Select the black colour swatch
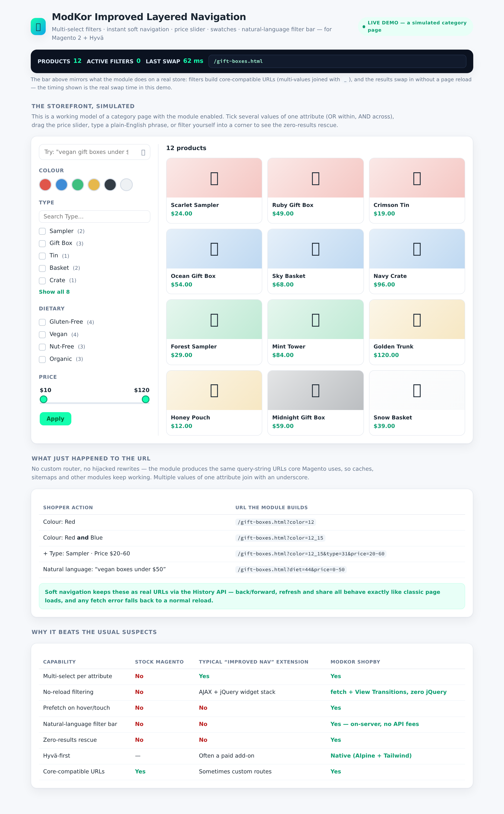The height and width of the screenshot is (814, 504). [110, 184]
